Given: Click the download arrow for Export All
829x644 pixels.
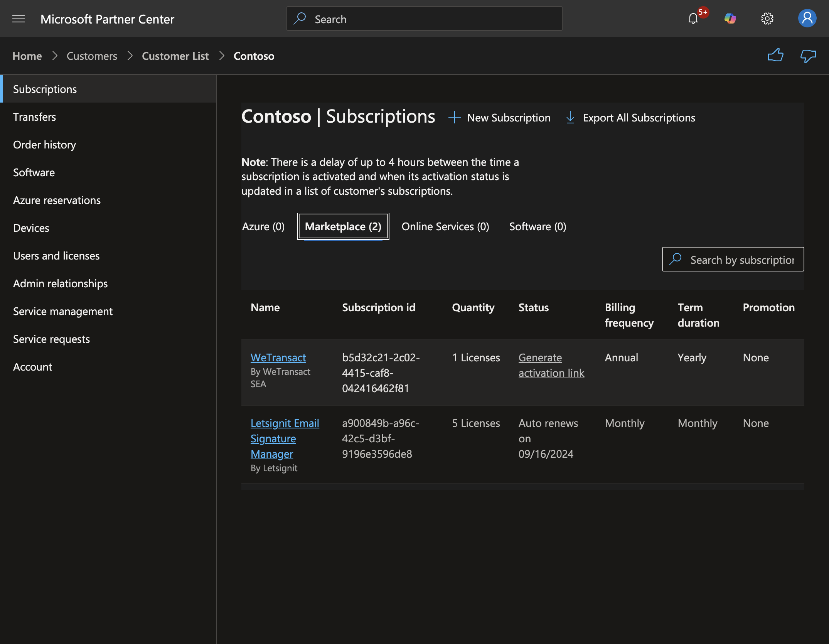Looking at the screenshot, I should click(570, 118).
